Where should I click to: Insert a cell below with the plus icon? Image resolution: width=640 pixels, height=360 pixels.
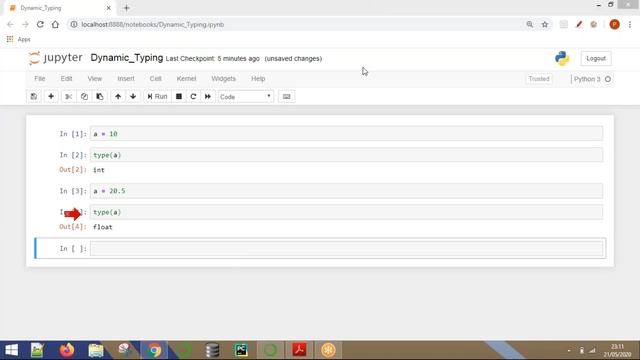click(x=51, y=97)
